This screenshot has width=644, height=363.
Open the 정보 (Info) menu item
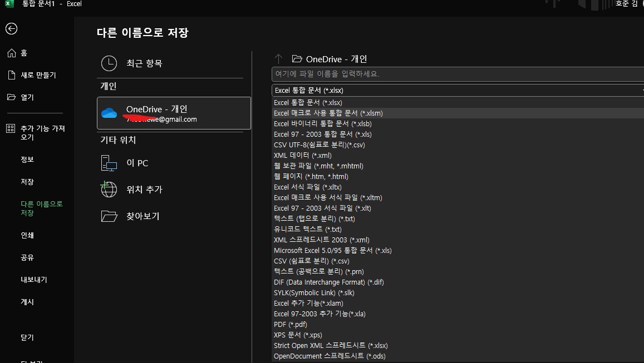tap(27, 160)
